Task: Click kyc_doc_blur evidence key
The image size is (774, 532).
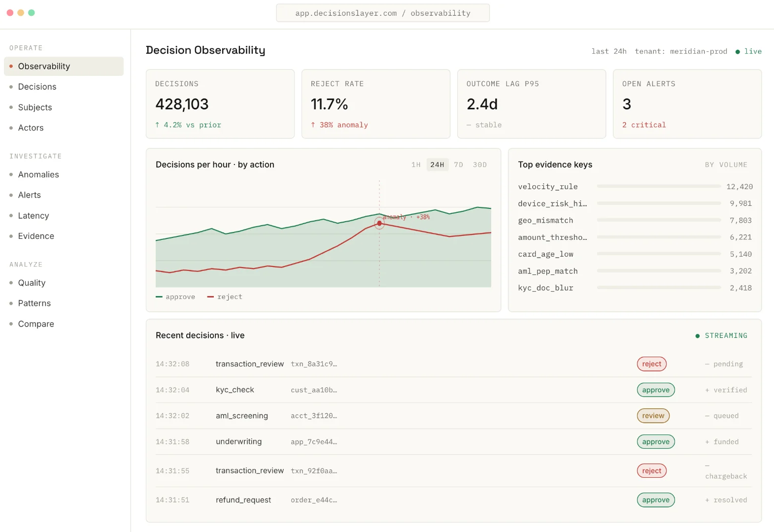Action: point(545,288)
